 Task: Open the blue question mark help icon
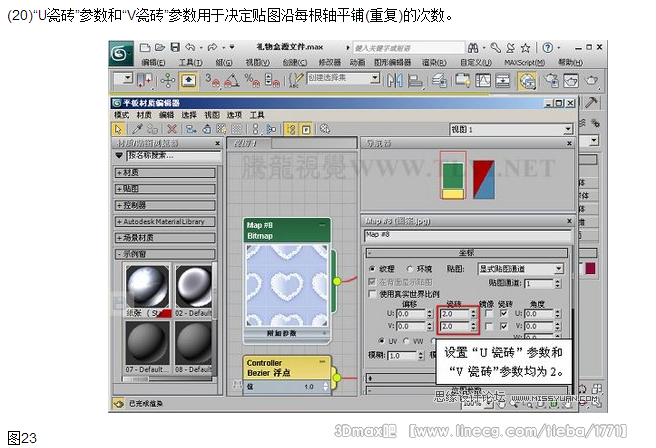[x=547, y=48]
